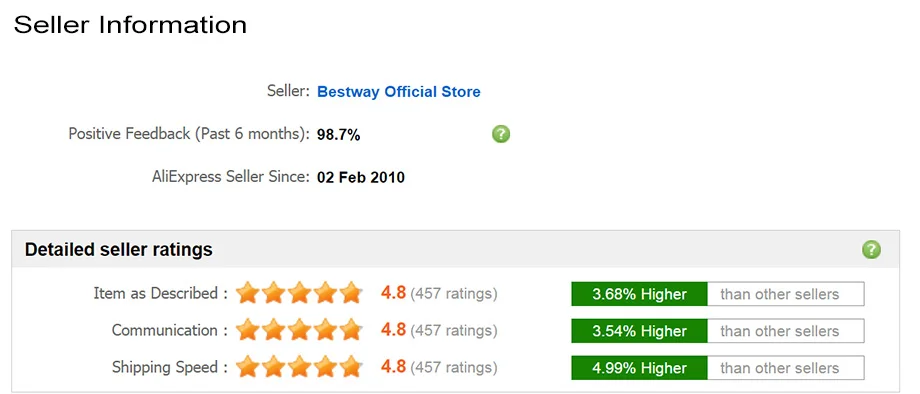The width and height of the screenshot is (920, 394).
Task: Click the Seller Information heading
Action: point(130,25)
